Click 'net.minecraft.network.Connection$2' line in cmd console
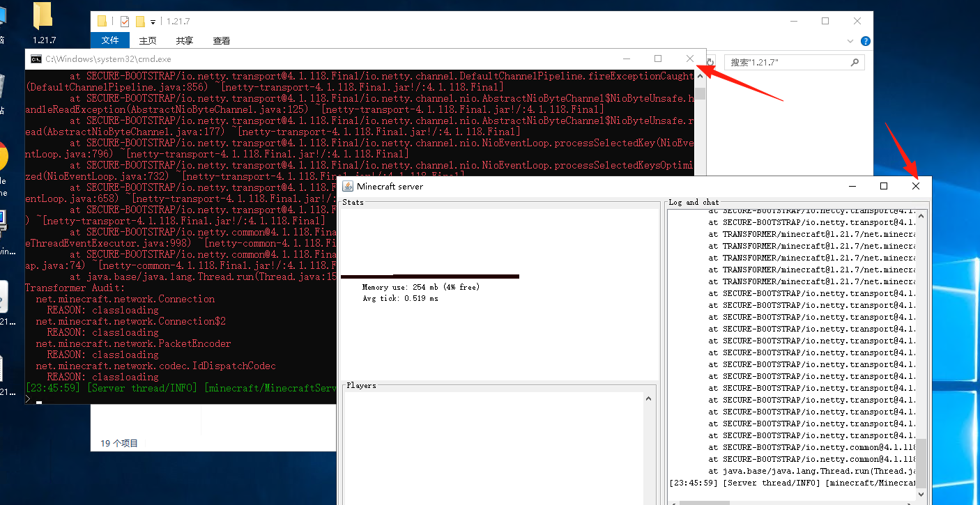This screenshot has width=980, height=505. coord(130,321)
